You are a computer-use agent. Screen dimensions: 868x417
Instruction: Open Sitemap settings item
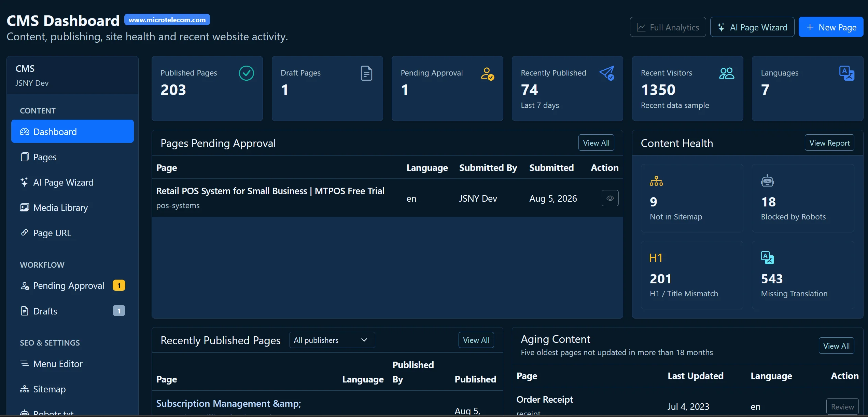point(72,389)
